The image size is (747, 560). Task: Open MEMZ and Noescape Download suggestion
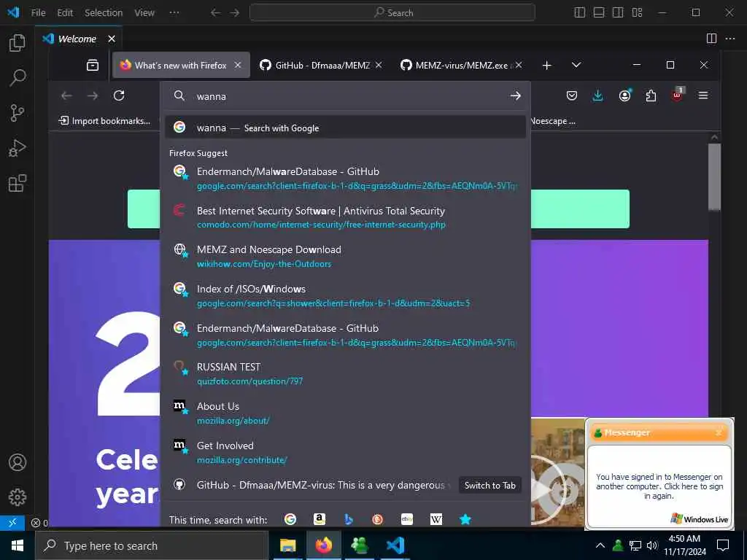click(x=345, y=256)
